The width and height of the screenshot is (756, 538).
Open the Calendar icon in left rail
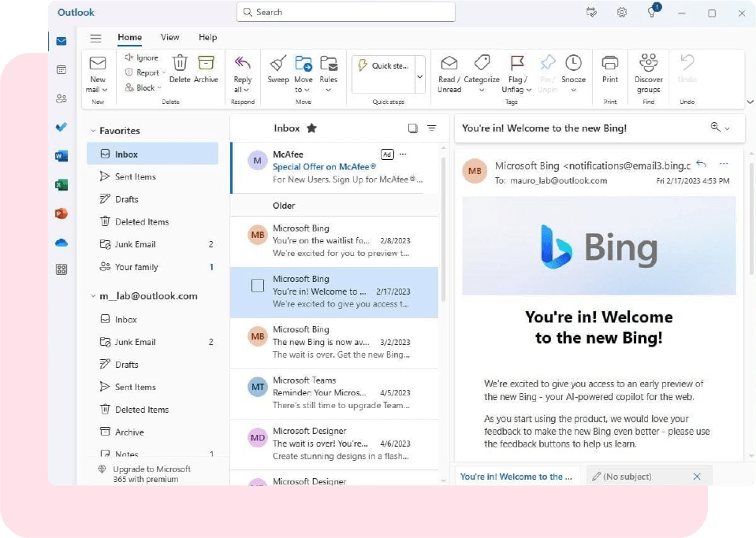click(61, 70)
